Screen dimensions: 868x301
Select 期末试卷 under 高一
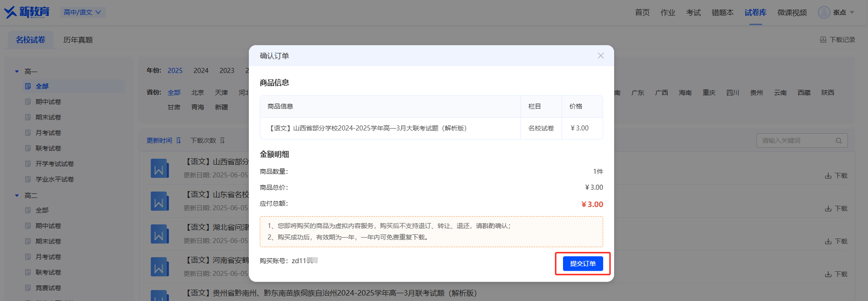[48, 117]
